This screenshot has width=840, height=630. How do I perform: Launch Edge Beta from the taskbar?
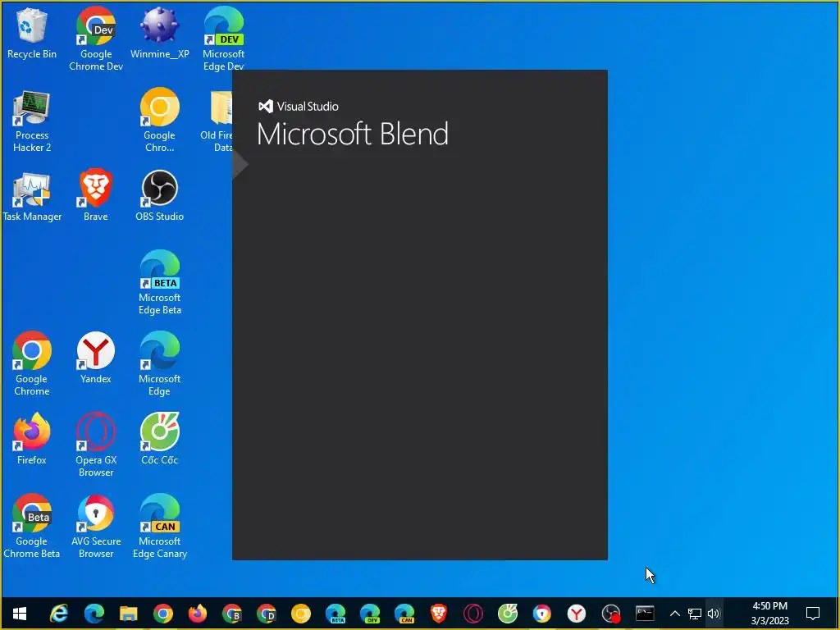(336, 614)
